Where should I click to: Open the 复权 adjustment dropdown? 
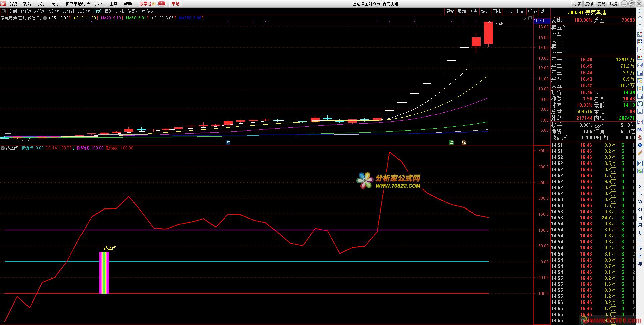pyautogui.click(x=450, y=11)
